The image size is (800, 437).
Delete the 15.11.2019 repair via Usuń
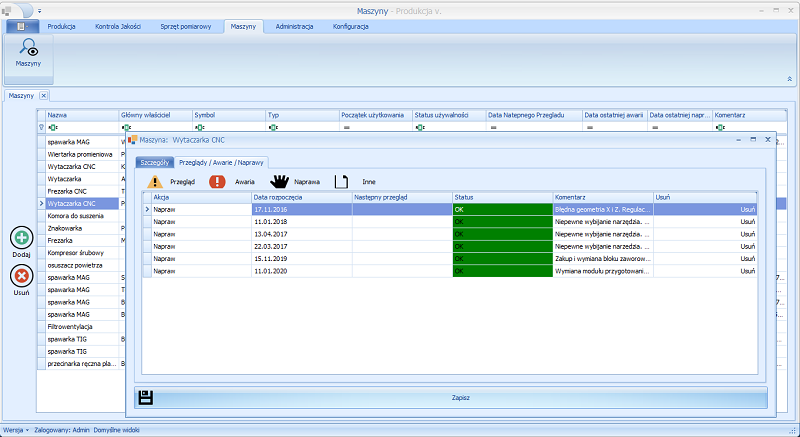747,259
